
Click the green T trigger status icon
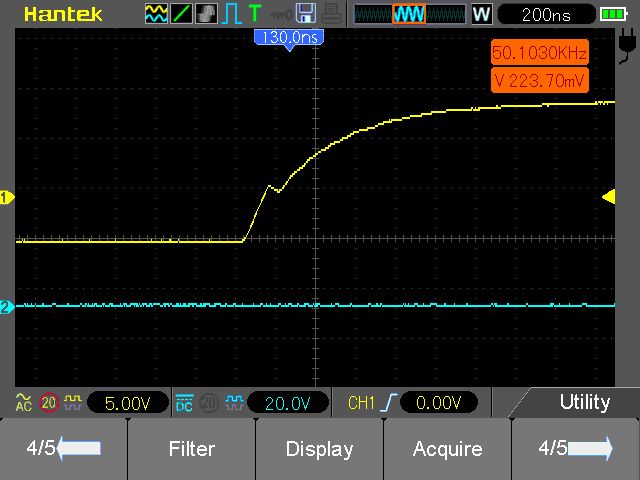point(255,13)
